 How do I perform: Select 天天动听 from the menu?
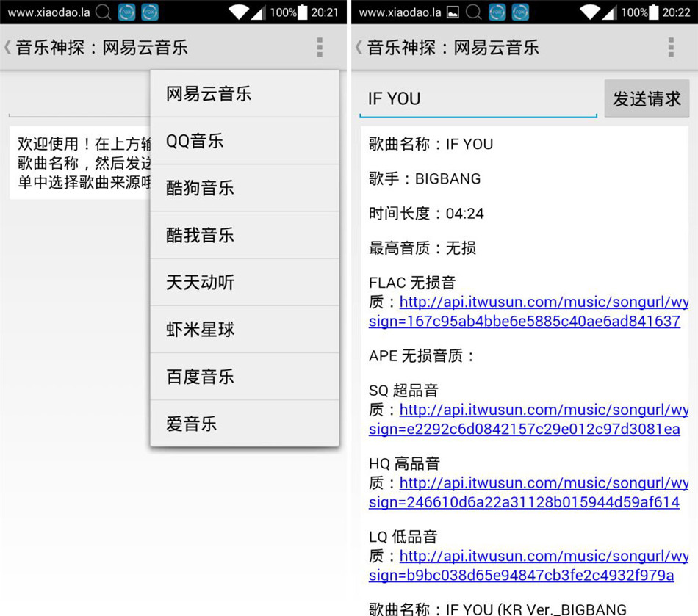(245, 283)
